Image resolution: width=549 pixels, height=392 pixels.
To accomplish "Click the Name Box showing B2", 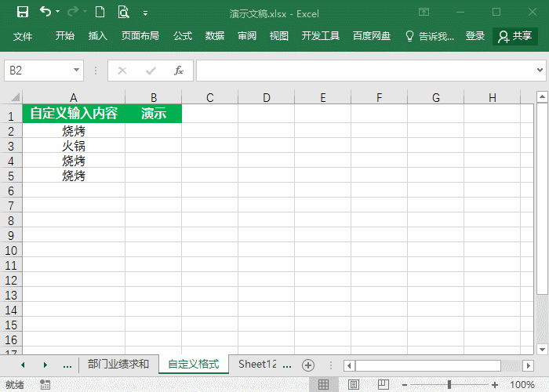I will (x=38, y=71).
